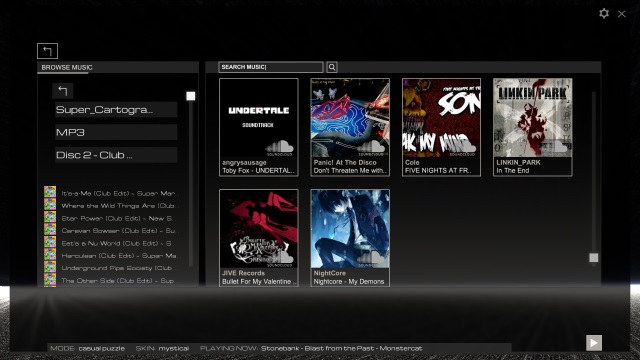This screenshot has height=360, width=640.
Task: Click the Stonebank now playing title
Action: coord(342,349)
